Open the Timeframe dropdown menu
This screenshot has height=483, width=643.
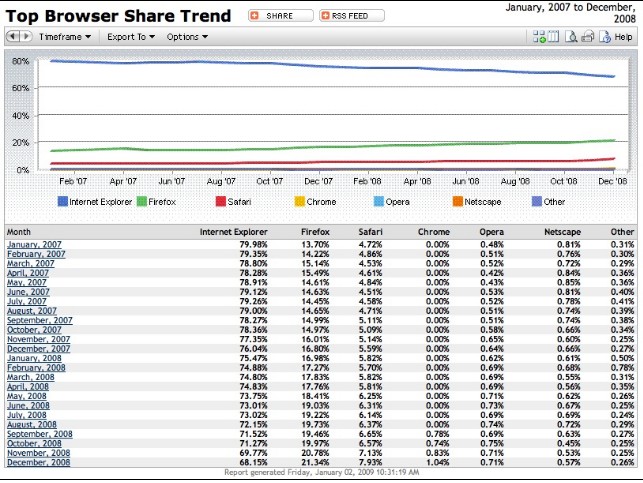point(65,37)
